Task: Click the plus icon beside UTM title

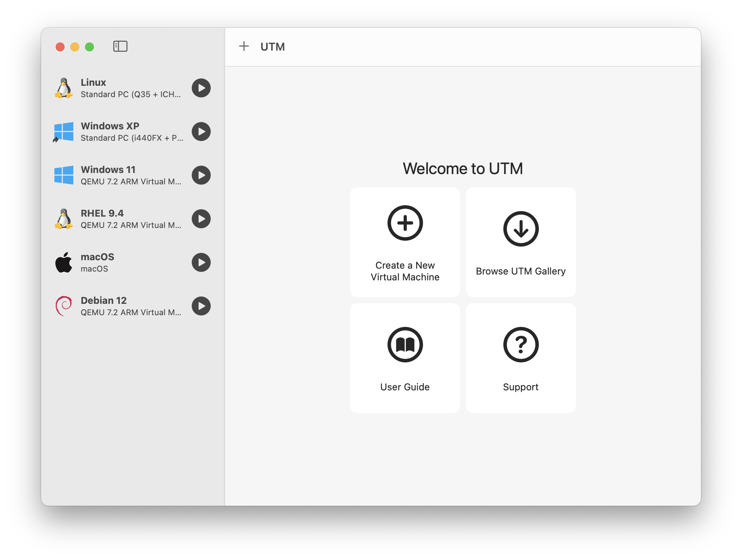Action: pos(244,46)
